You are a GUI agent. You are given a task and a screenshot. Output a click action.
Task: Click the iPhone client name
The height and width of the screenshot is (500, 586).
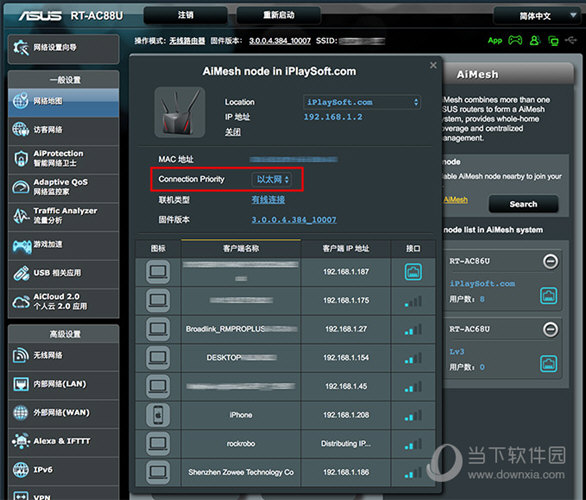click(241, 415)
